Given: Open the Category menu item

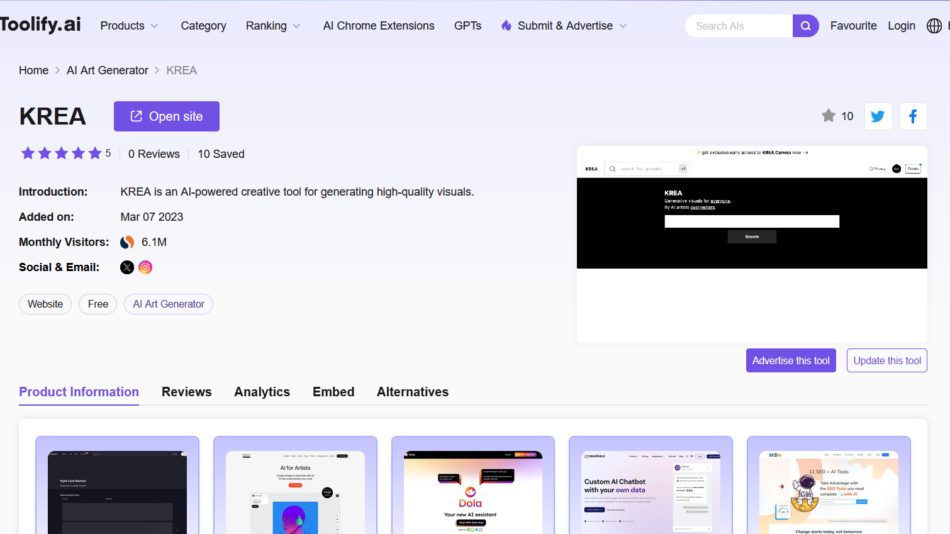Looking at the screenshot, I should click(203, 26).
